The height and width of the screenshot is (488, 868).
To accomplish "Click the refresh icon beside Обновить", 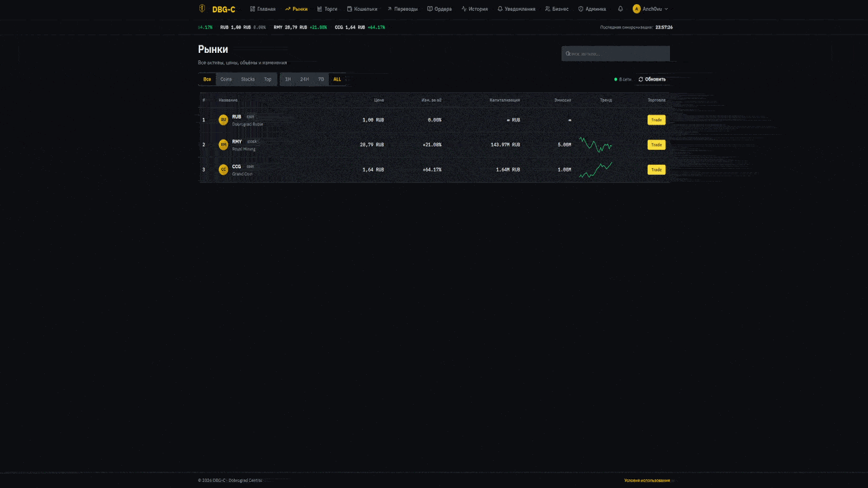I will pyautogui.click(x=641, y=79).
